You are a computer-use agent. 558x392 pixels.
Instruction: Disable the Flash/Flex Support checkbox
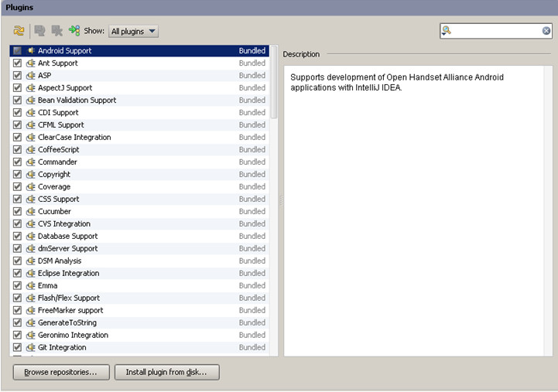[17, 298]
